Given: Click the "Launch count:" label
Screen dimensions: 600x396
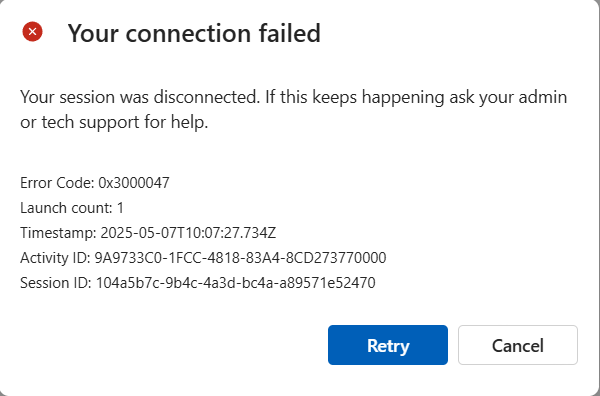Looking at the screenshot, I should click(x=66, y=208).
